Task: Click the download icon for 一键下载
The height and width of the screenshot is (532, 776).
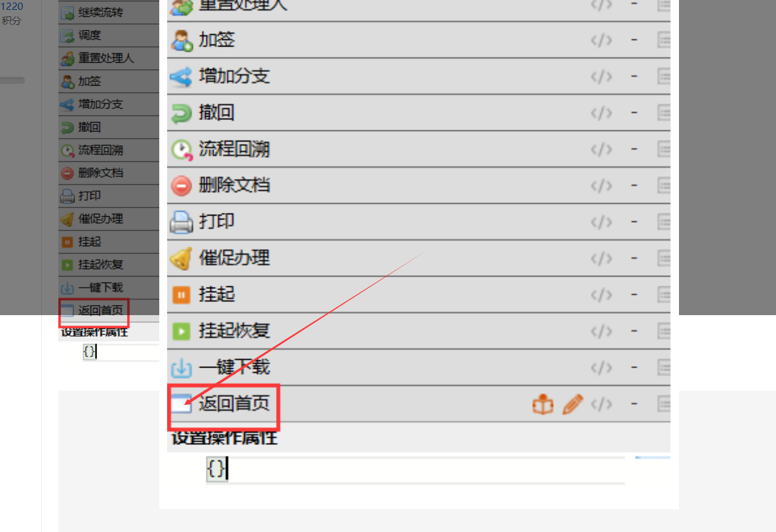Action: click(181, 368)
